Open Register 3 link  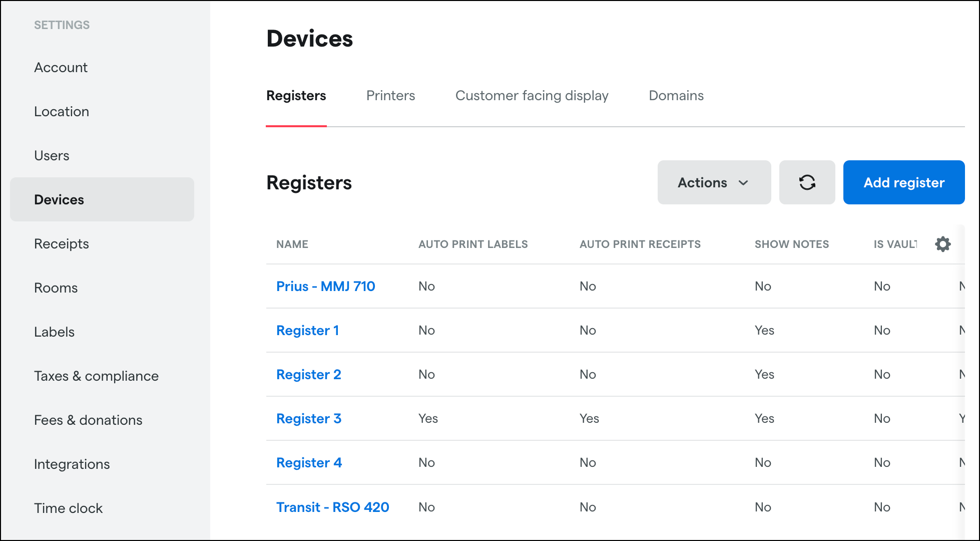308,418
